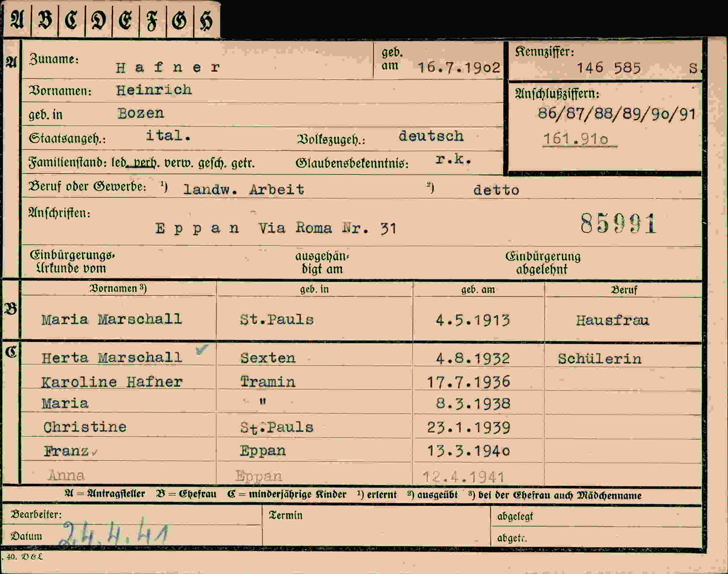Click the 'Einbürgerungs-Urkunde vom' label
Screen dimensions: 728x574
coord(72,262)
